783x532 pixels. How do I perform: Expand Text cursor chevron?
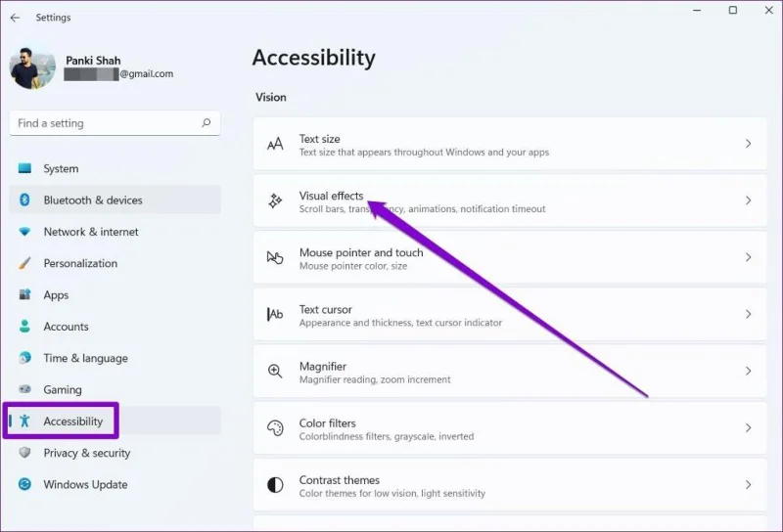748,314
